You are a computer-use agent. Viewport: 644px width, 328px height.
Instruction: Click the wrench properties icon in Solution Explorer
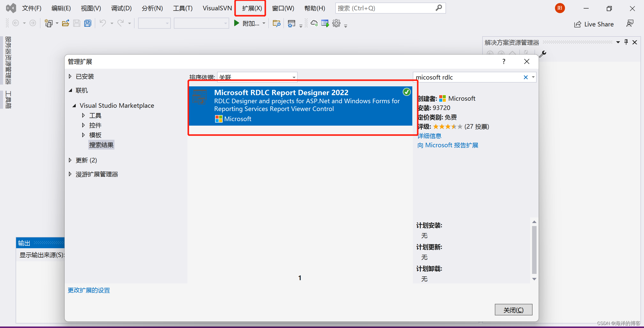pyautogui.click(x=543, y=54)
